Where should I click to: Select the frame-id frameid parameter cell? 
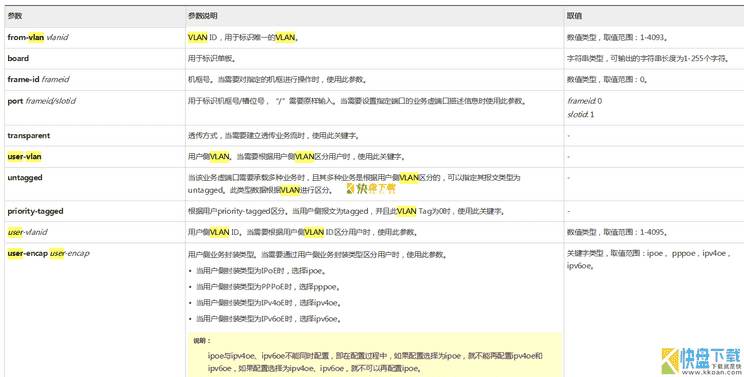tap(38, 80)
